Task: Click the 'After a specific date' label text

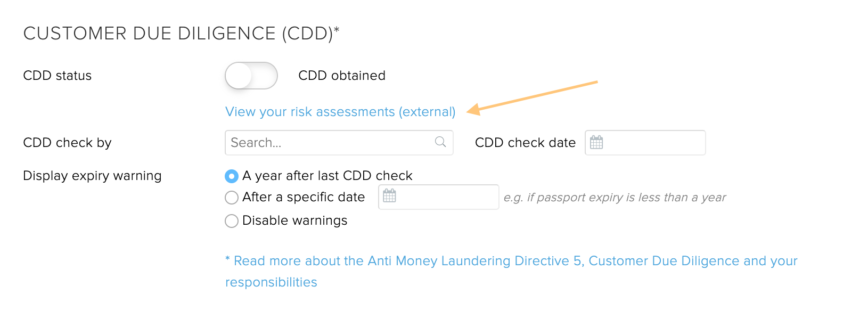Action: tap(304, 197)
